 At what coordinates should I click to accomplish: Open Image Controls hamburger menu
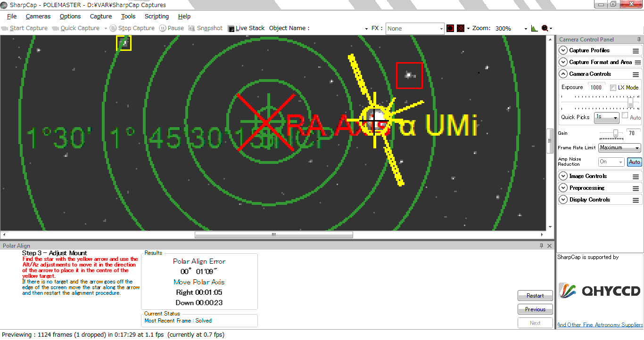(x=636, y=177)
